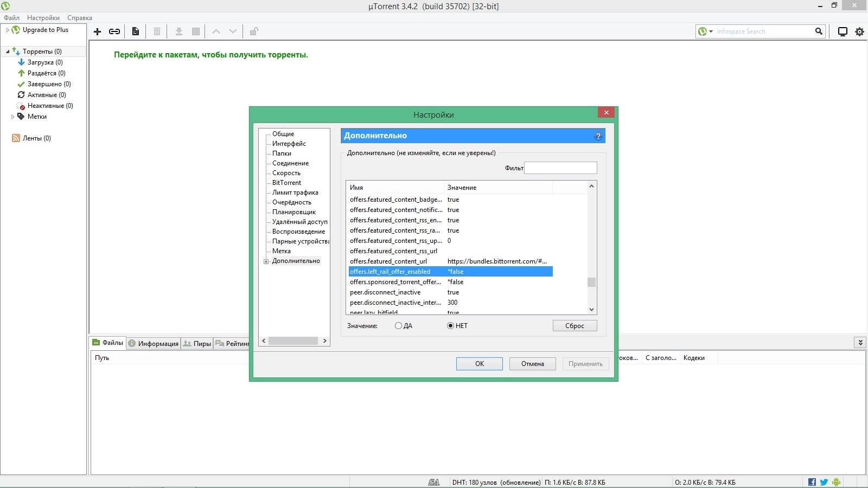
Task: Click the Create New Torrent file icon
Action: click(x=136, y=31)
